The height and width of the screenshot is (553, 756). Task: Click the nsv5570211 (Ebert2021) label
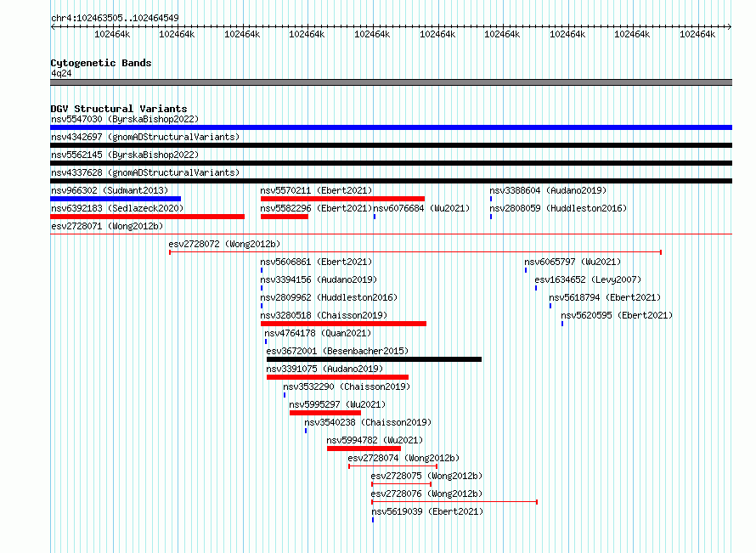pyautogui.click(x=316, y=190)
